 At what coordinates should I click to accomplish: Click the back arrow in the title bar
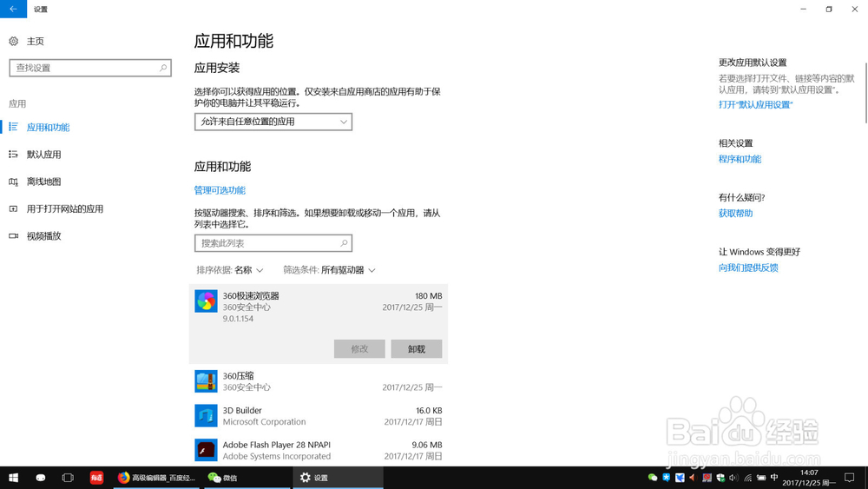(x=13, y=9)
